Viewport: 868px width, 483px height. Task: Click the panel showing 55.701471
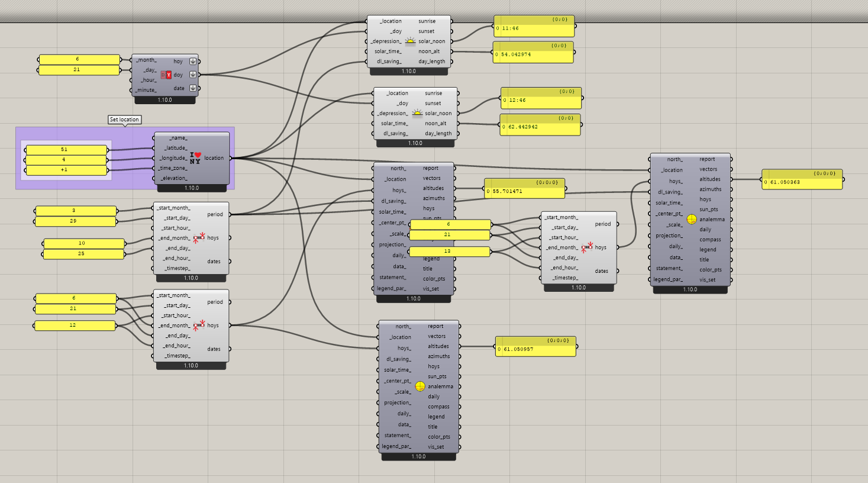(524, 191)
